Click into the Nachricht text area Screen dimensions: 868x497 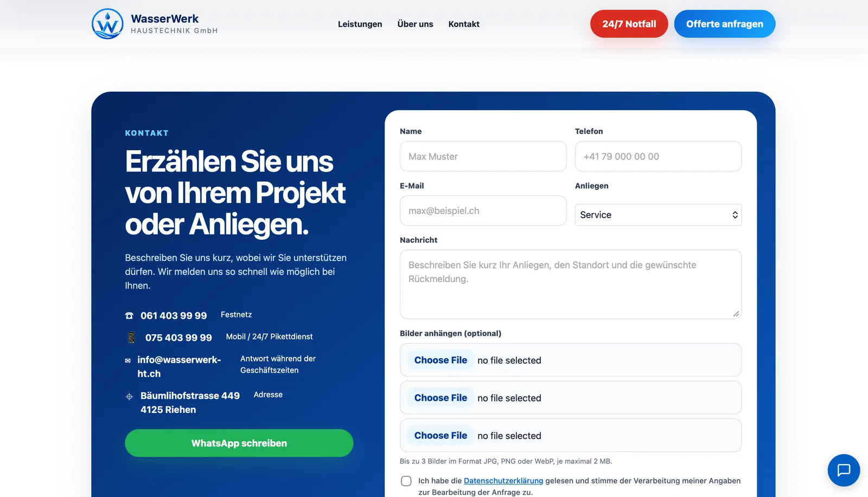point(571,284)
